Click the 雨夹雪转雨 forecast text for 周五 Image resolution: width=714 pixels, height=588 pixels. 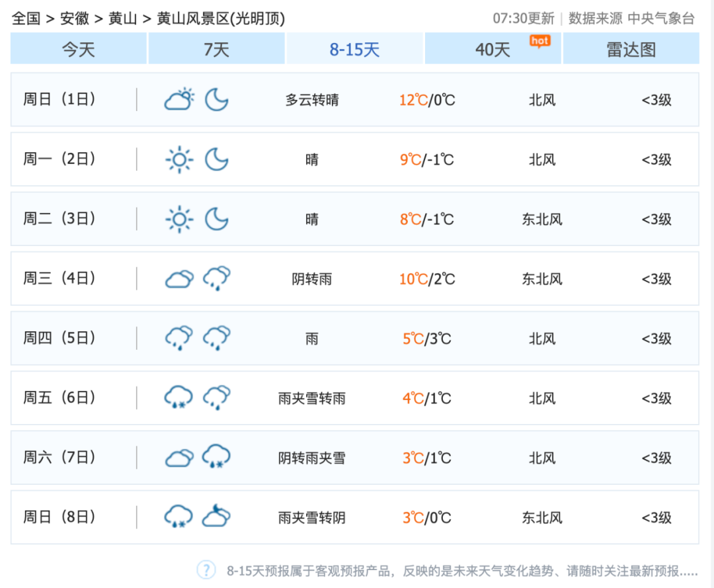click(x=312, y=399)
